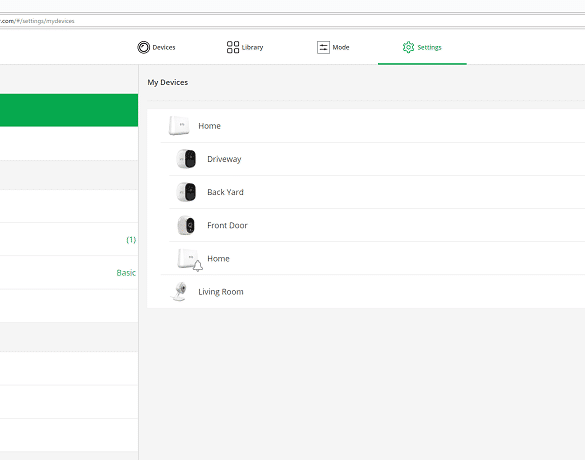This screenshot has width=585, height=460.
Task: Click the Settings gear icon
Action: click(x=408, y=47)
